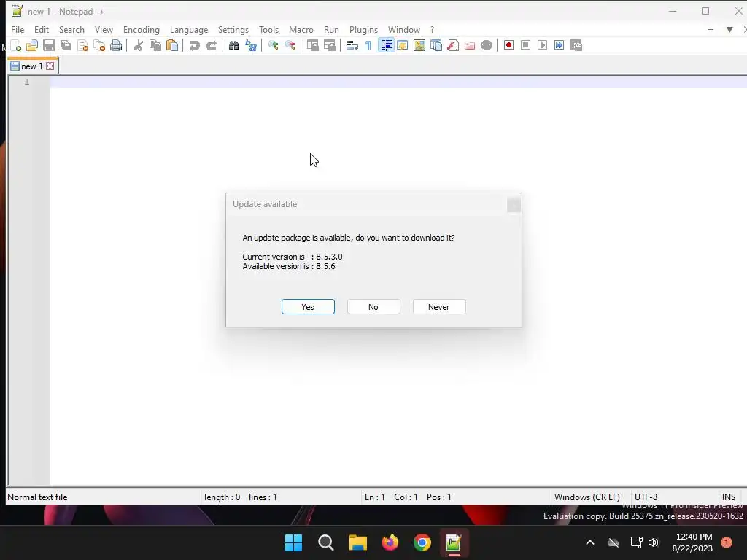Click No in the Update available dialog
The width and height of the screenshot is (747, 560).
373,307
